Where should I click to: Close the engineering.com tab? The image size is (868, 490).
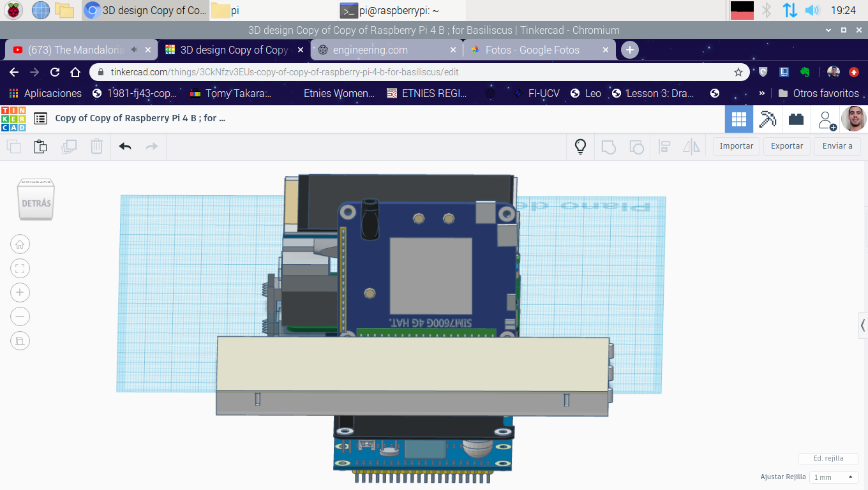[x=453, y=50]
